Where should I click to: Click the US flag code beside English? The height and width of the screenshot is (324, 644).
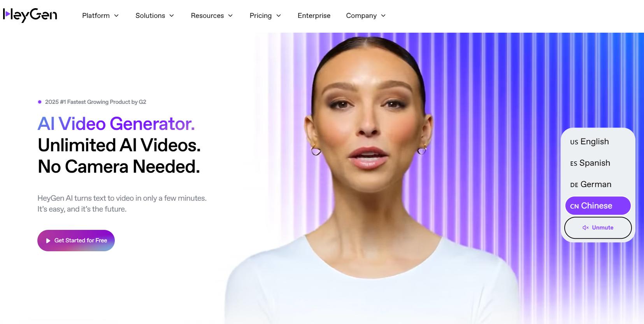pos(574,142)
